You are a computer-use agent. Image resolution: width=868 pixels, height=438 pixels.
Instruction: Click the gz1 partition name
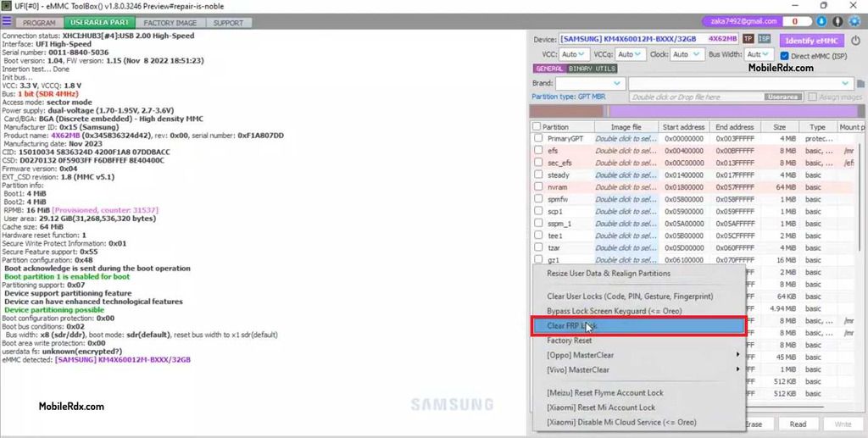click(x=554, y=260)
